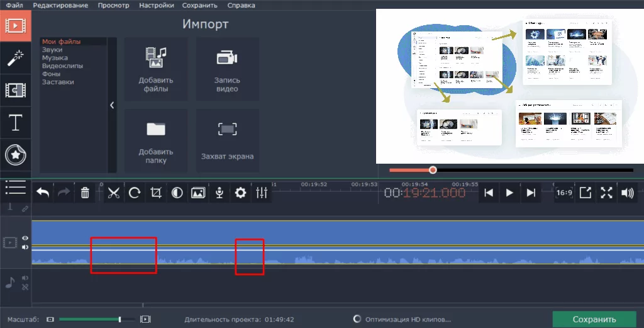
Task: Click the Добавить файлы button
Action: click(x=156, y=69)
